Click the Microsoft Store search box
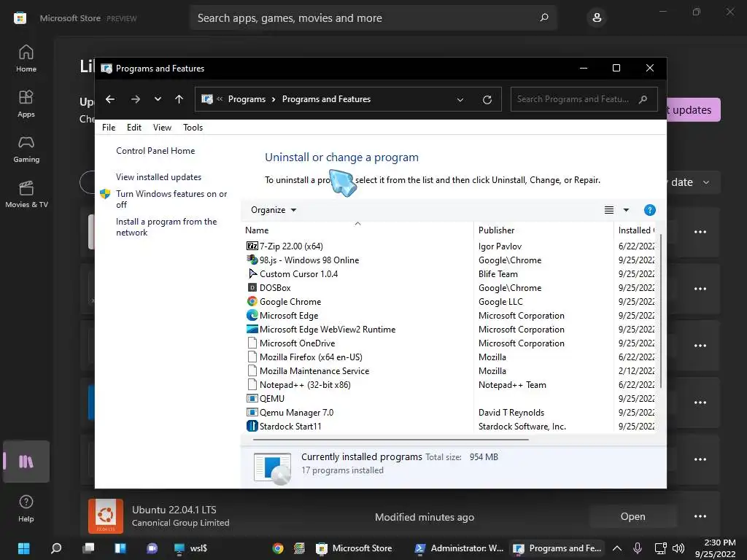The width and height of the screenshot is (747, 560). (x=373, y=18)
